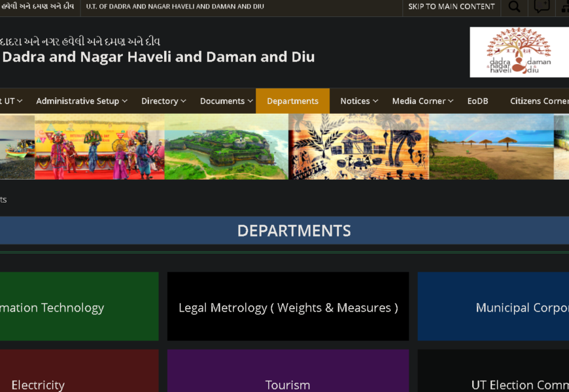Expand the UT dropdown menu
Screen dimensions: 569x392
point(12,101)
